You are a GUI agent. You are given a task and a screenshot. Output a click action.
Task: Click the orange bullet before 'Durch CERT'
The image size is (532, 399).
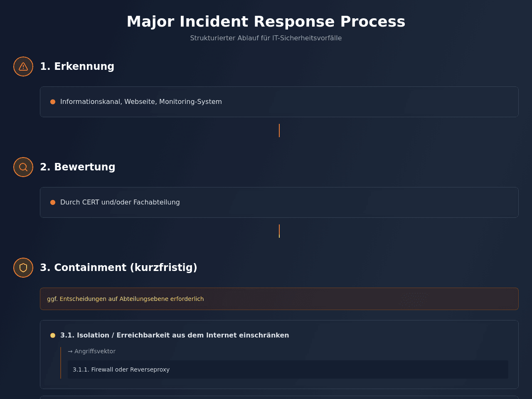(x=53, y=202)
